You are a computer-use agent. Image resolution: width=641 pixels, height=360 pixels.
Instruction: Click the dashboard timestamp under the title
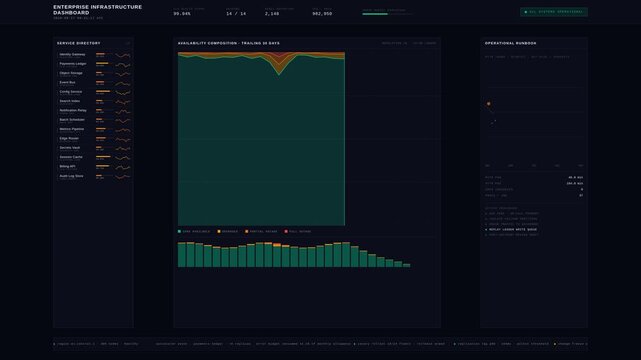(x=78, y=18)
